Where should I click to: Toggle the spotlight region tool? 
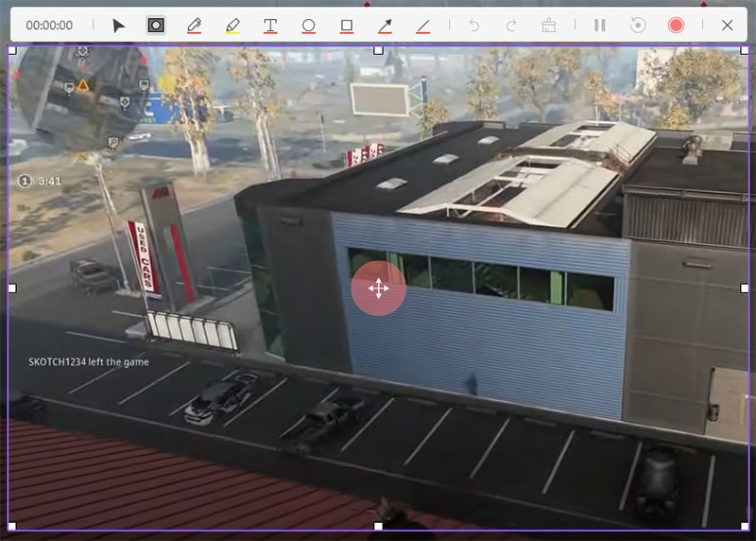156,26
